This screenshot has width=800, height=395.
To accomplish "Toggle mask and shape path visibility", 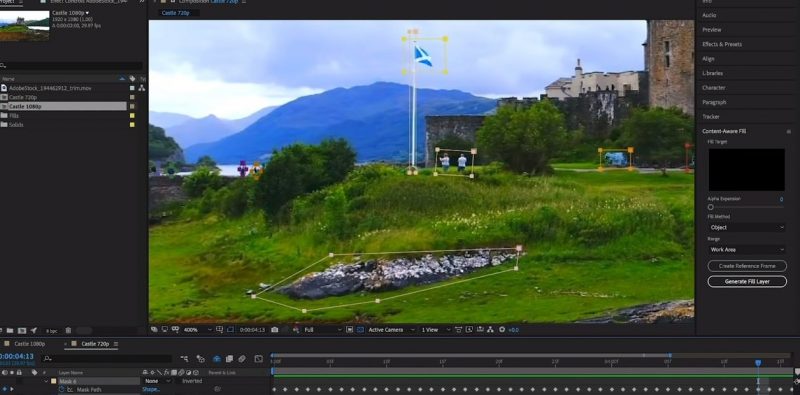I will [230, 330].
